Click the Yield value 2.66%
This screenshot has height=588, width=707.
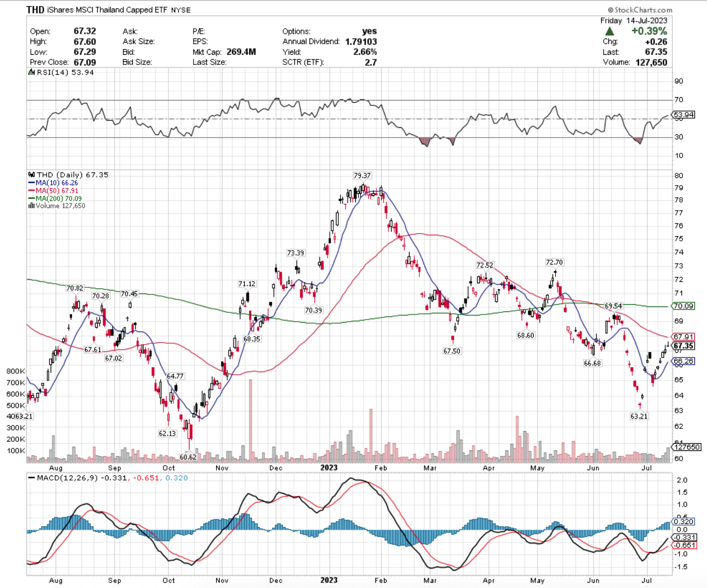point(365,52)
